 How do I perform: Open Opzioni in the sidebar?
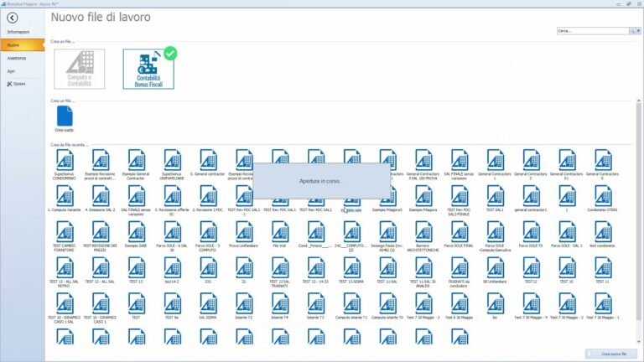tap(17, 84)
